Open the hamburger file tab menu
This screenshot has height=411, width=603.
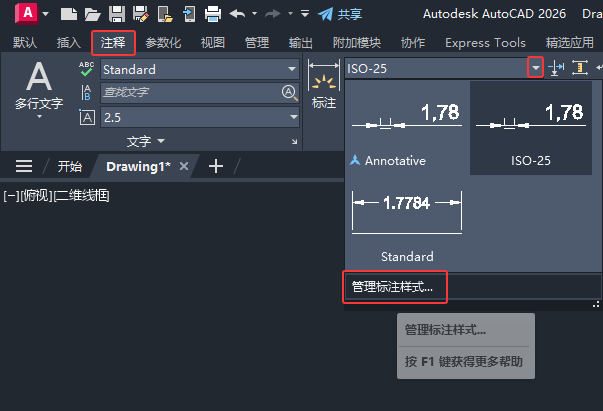click(x=24, y=166)
